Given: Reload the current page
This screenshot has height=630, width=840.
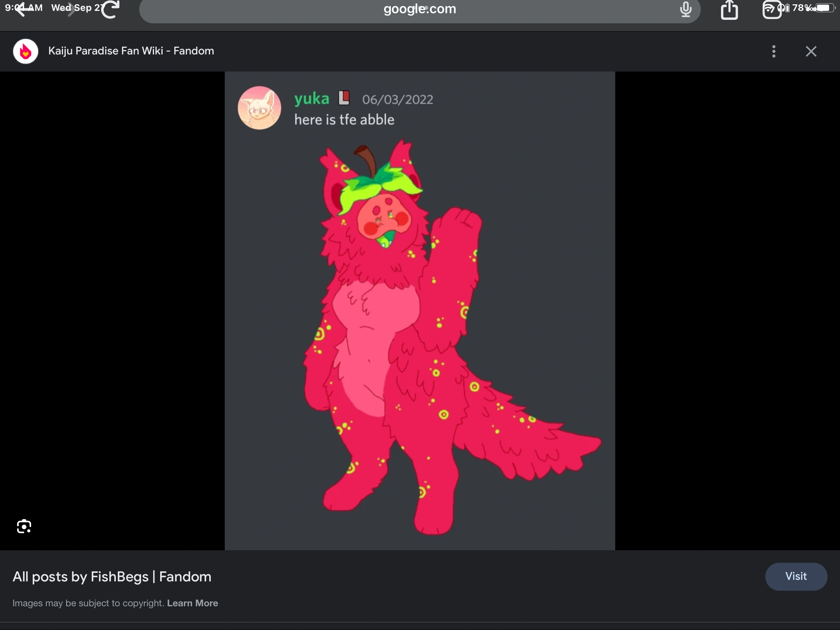Looking at the screenshot, I should point(110,9).
